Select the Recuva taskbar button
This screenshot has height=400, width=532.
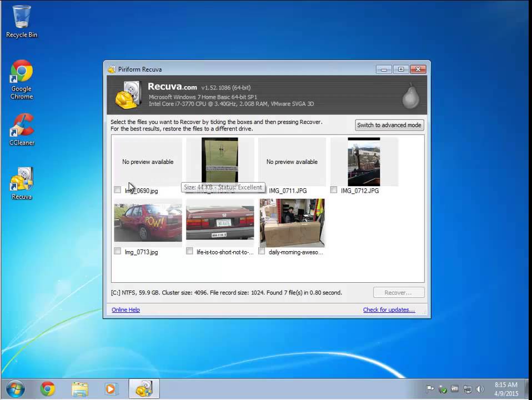(144, 388)
